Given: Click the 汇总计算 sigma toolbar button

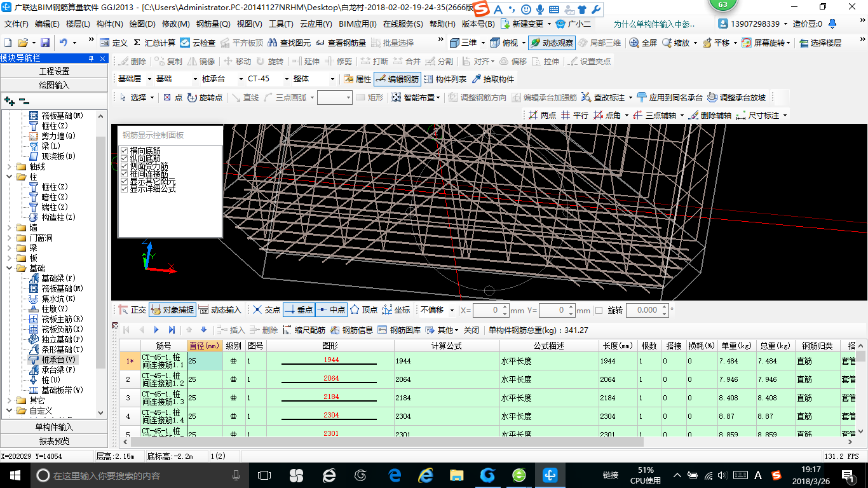Looking at the screenshot, I should click(x=154, y=43).
